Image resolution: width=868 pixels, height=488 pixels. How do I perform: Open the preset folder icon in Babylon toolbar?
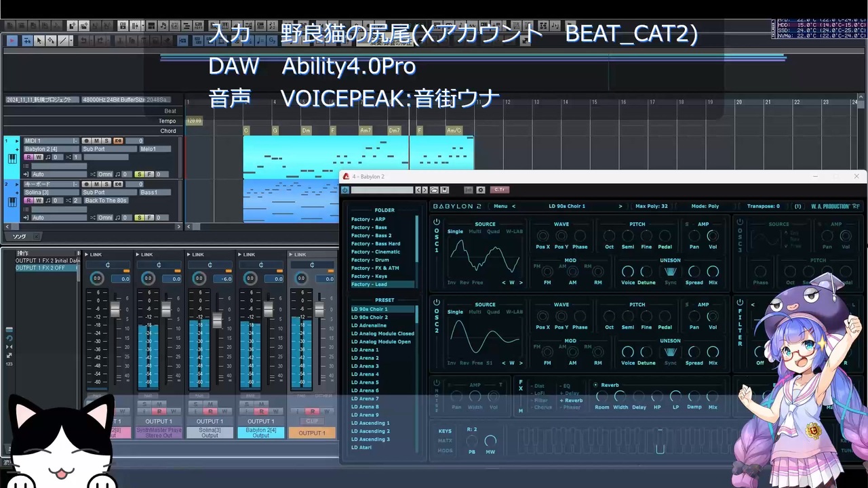click(435, 190)
